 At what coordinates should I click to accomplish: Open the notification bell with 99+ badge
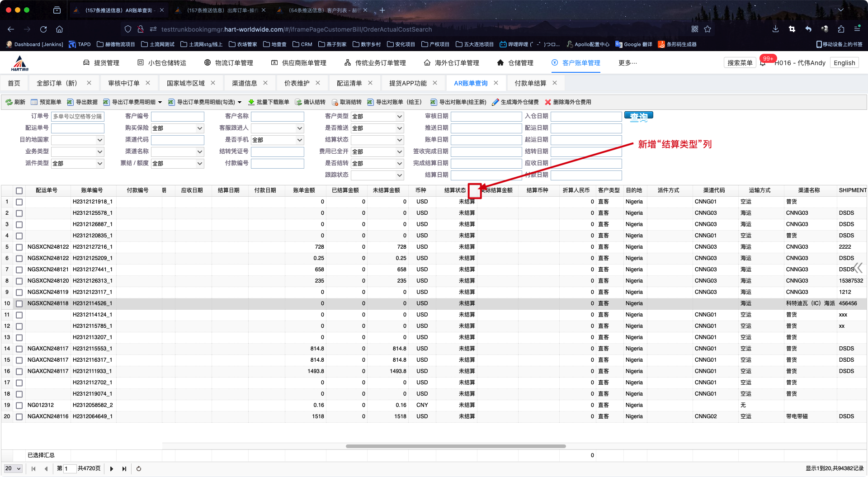click(x=763, y=63)
